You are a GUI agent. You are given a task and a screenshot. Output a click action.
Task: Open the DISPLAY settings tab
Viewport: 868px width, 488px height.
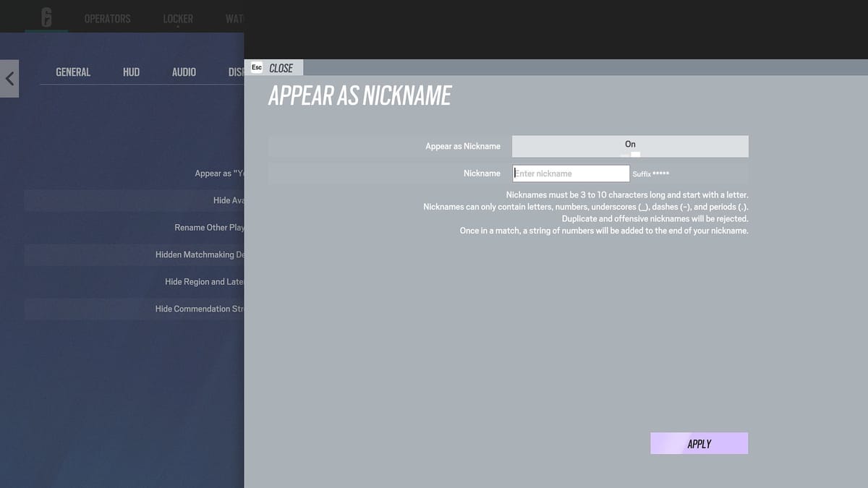tap(237, 72)
